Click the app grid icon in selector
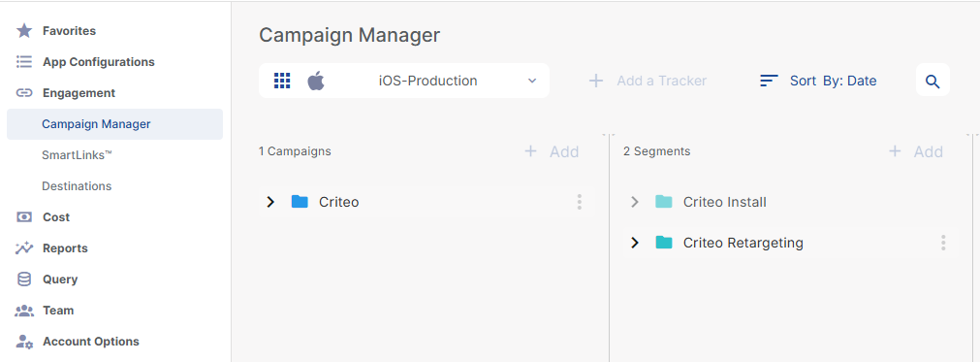Image resolution: width=980 pixels, height=362 pixels. (x=282, y=81)
